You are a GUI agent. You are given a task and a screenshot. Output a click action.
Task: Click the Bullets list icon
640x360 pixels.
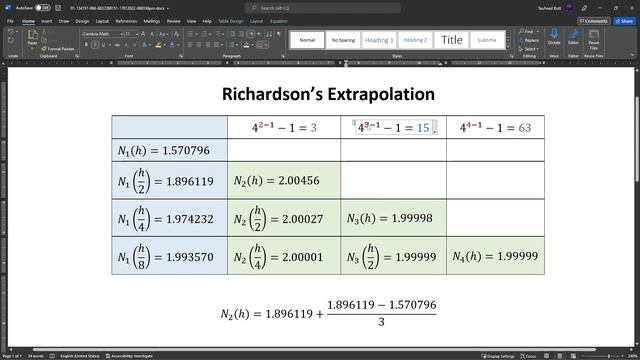(x=191, y=34)
